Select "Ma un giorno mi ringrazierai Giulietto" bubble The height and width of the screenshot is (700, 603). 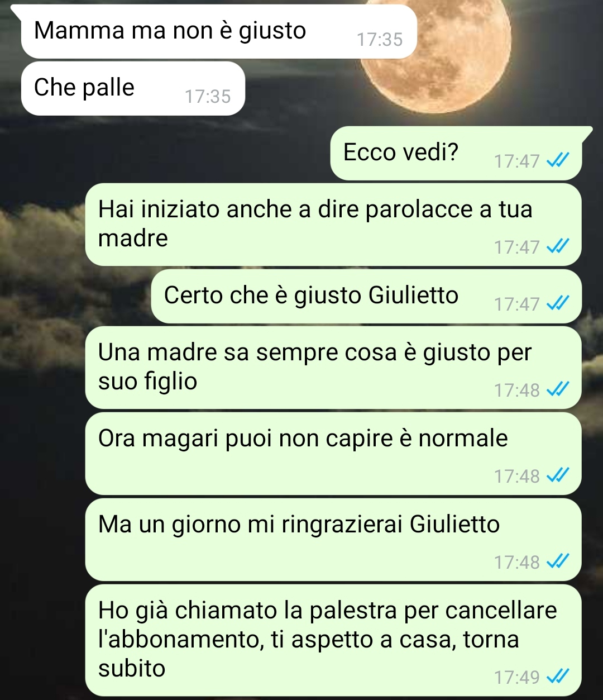tap(333, 540)
